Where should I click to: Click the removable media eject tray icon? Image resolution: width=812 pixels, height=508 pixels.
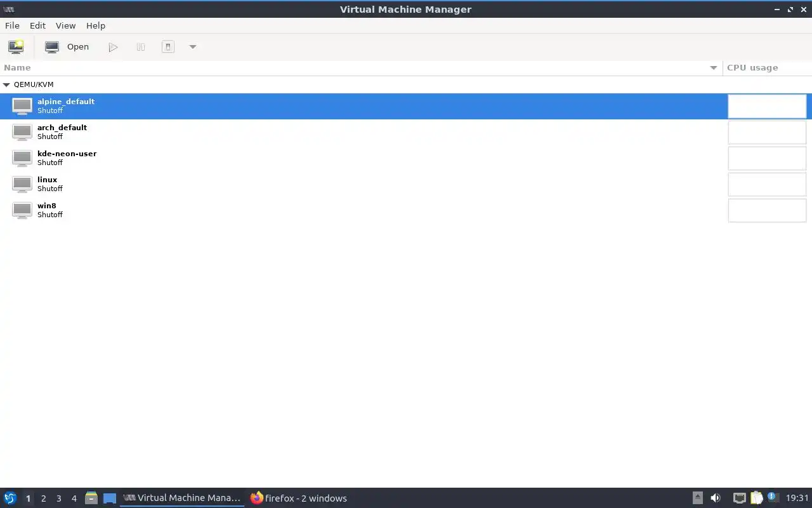coord(698,498)
